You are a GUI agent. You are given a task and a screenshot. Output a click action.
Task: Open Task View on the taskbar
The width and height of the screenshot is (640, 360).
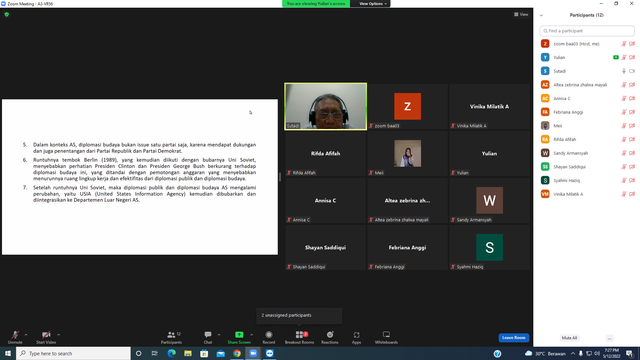[155, 353]
